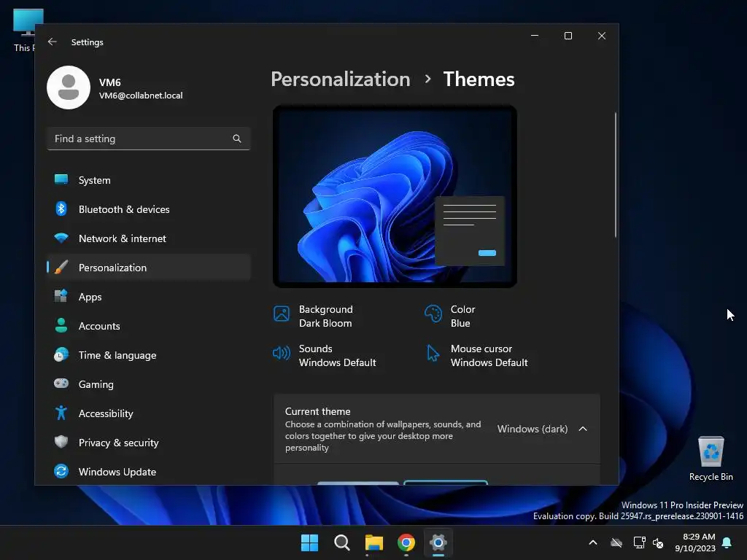The width and height of the screenshot is (747, 560).
Task: Click the Bluetooth icon in sidebar
Action: [61, 209]
